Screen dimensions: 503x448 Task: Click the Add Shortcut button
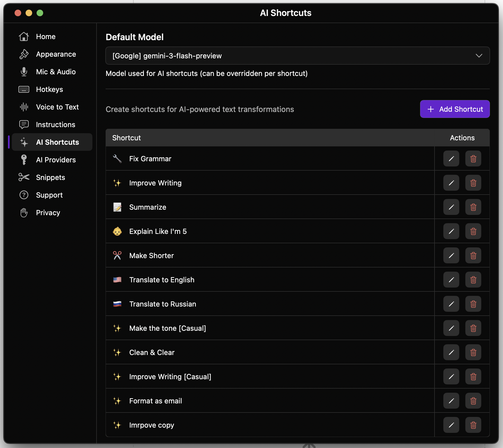pyautogui.click(x=454, y=109)
